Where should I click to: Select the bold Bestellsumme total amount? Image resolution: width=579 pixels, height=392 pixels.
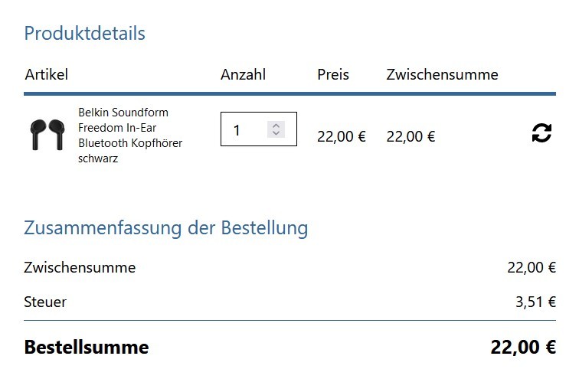pyautogui.click(x=523, y=348)
